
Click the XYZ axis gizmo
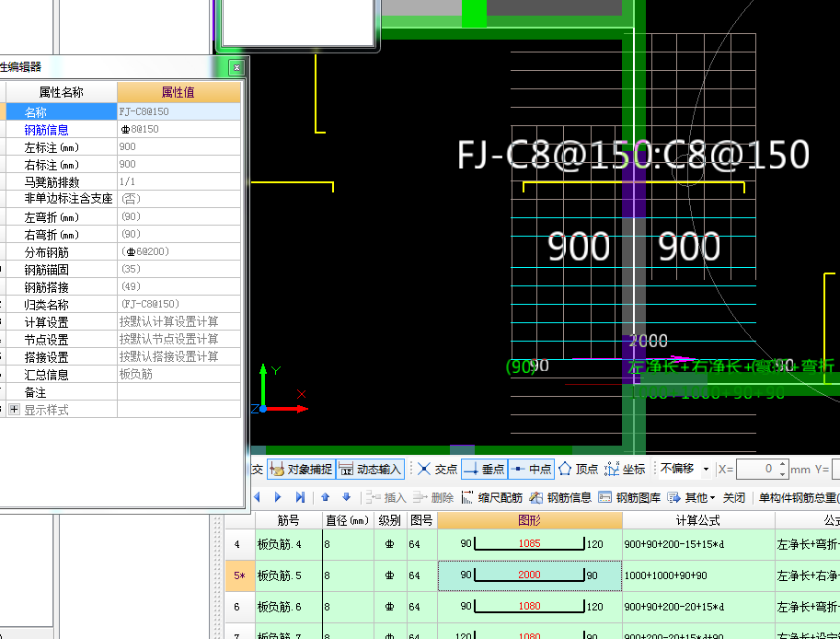coord(279,389)
